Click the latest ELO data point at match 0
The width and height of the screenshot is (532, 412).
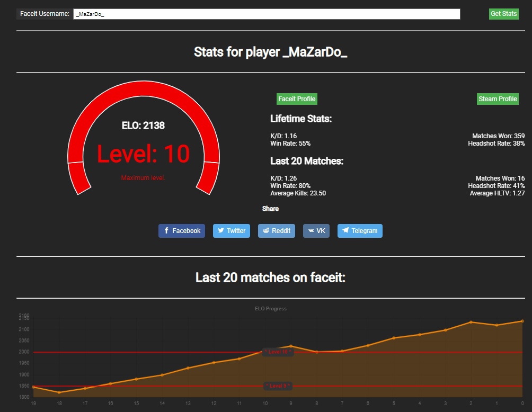(x=522, y=321)
